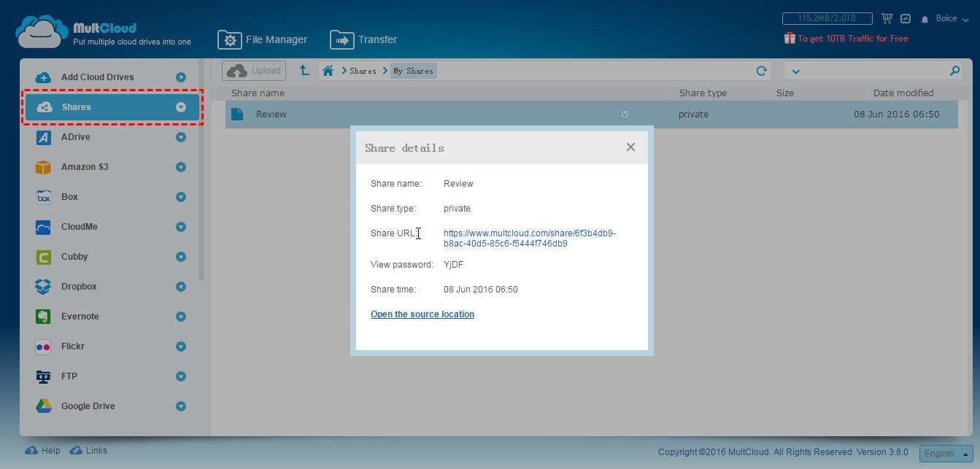Refresh the My Shares file list

click(x=761, y=71)
